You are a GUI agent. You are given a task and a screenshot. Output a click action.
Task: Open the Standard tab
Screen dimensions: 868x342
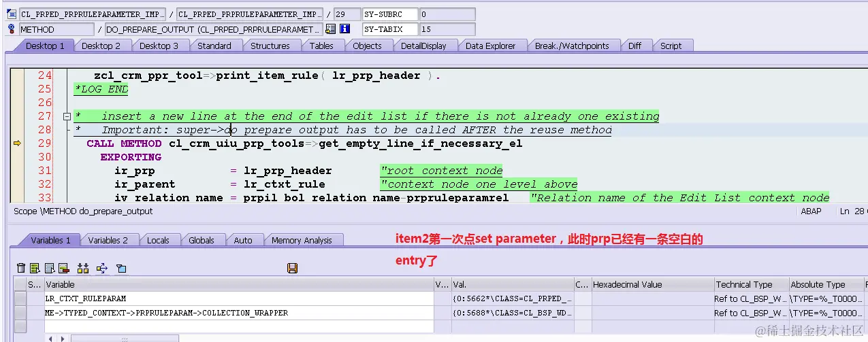coord(214,46)
